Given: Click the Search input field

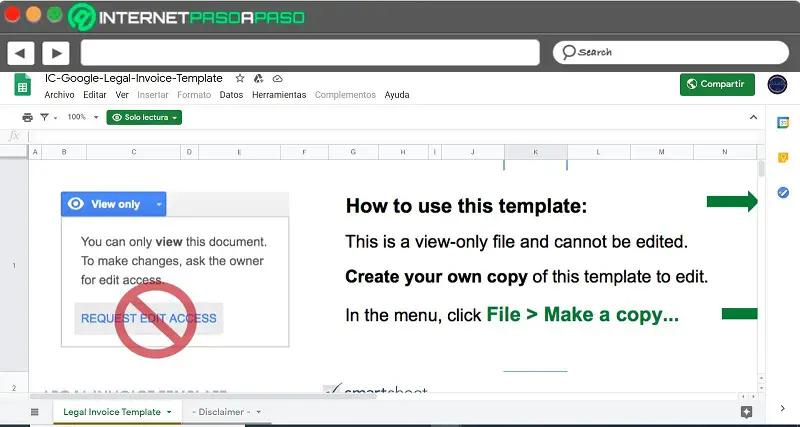Looking at the screenshot, I should point(670,52).
